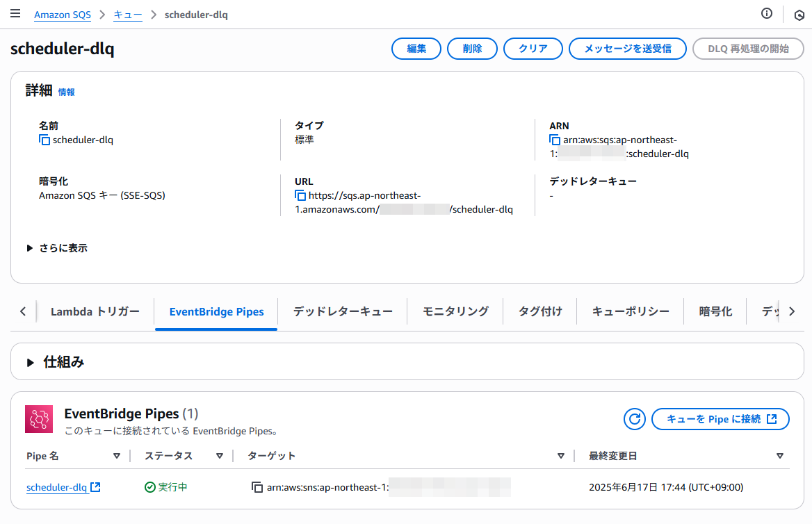Click the 削除 button
This screenshot has height=524, width=812.
tap(472, 49)
